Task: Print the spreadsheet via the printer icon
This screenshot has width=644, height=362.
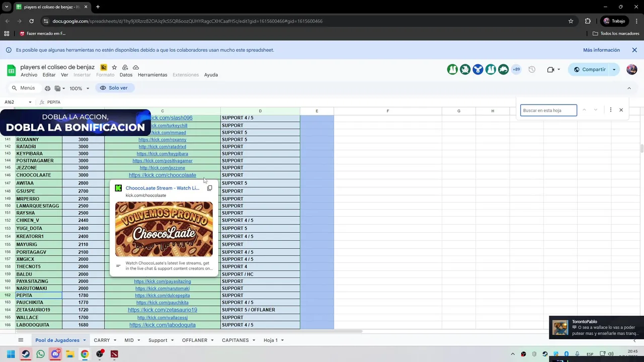Action: click(x=47, y=88)
